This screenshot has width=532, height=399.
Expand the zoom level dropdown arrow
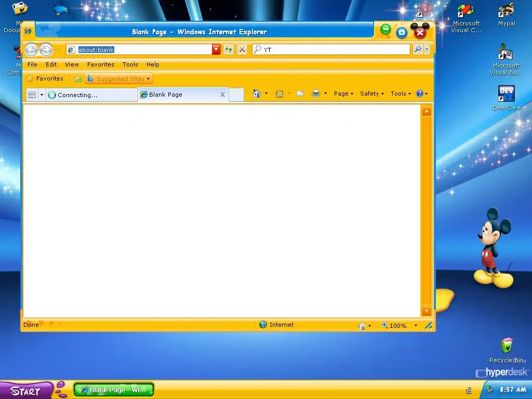[416, 326]
